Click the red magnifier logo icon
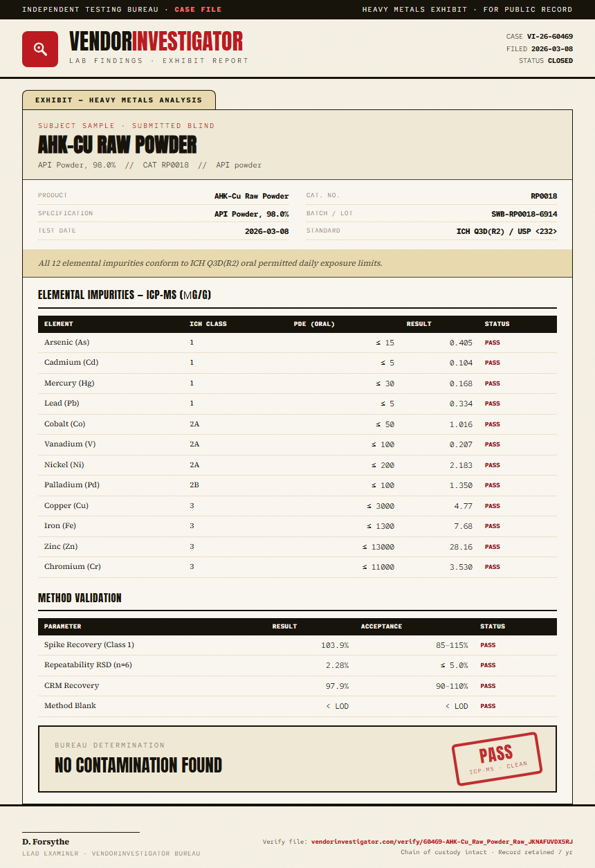 pyautogui.click(x=40, y=49)
